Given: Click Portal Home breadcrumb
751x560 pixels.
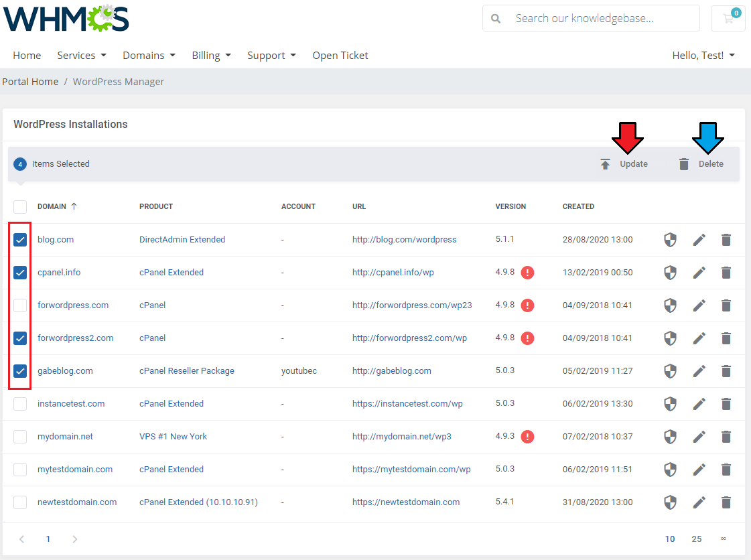Looking at the screenshot, I should [x=30, y=82].
